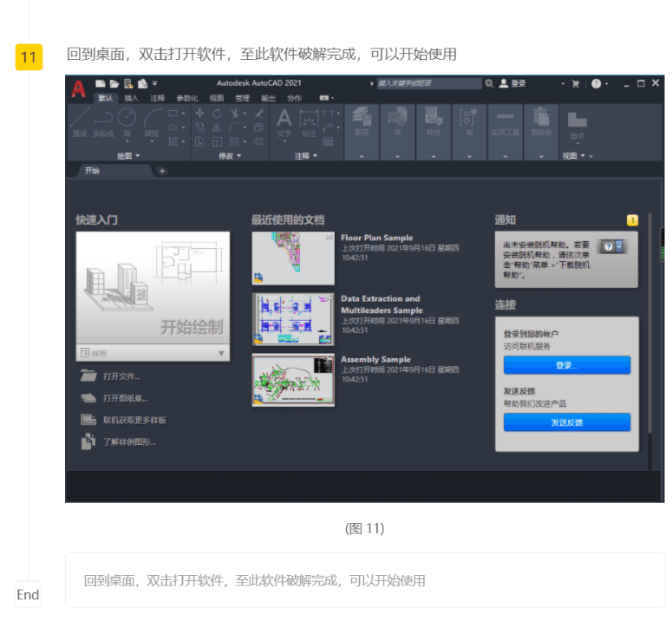Open the help question mark icon

point(596,83)
